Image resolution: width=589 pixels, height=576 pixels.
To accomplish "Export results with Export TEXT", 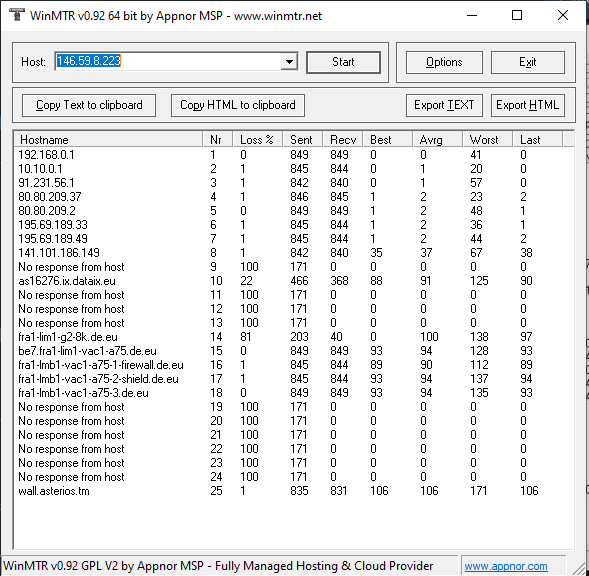I will click(444, 105).
